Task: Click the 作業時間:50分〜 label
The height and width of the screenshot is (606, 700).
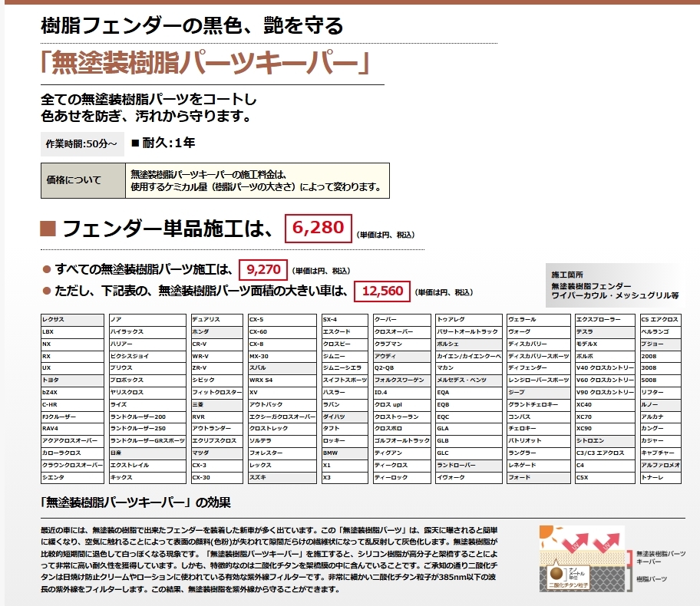Action: (81, 143)
